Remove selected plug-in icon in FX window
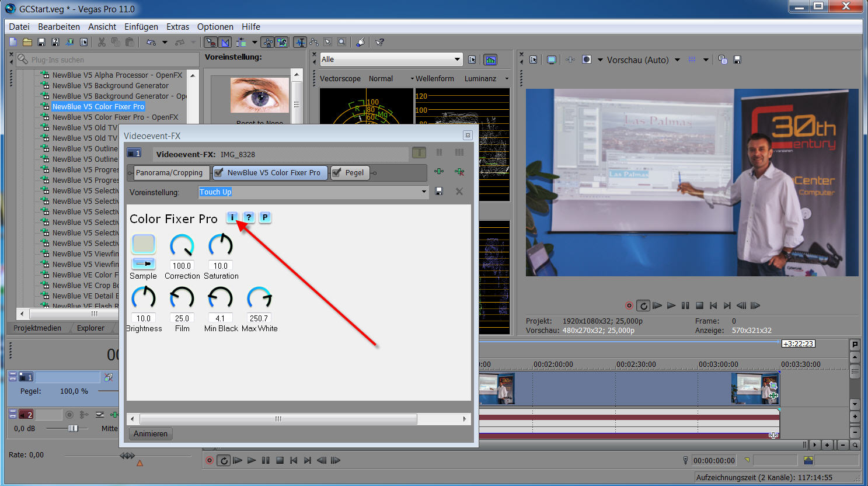Screen dimensions: 868x486 pyautogui.click(x=459, y=172)
